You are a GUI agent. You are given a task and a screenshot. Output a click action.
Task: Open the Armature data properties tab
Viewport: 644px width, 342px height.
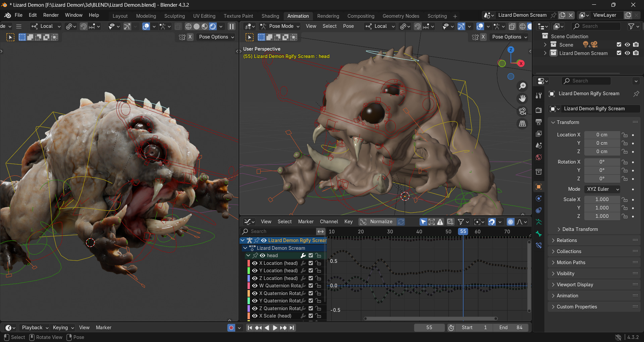coord(539,222)
